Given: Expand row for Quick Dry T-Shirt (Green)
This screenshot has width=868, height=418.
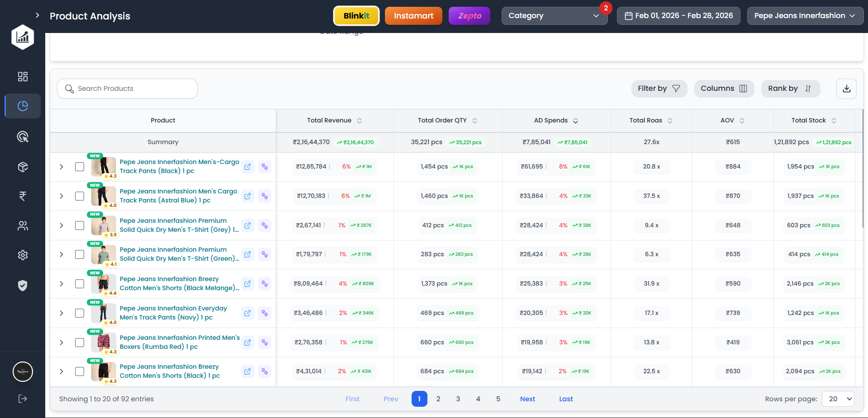Looking at the screenshot, I should tap(62, 254).
